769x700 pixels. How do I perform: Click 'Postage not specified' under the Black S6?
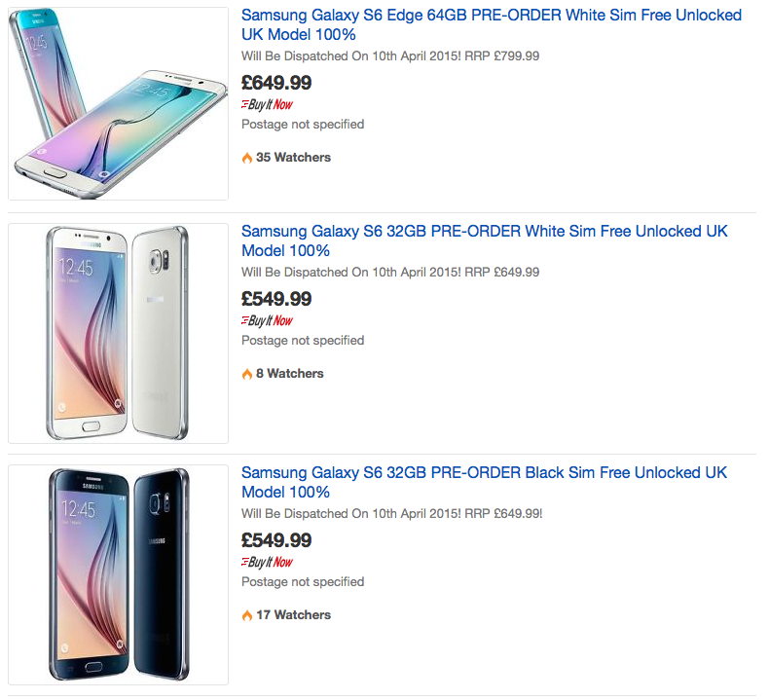point(303,582)
